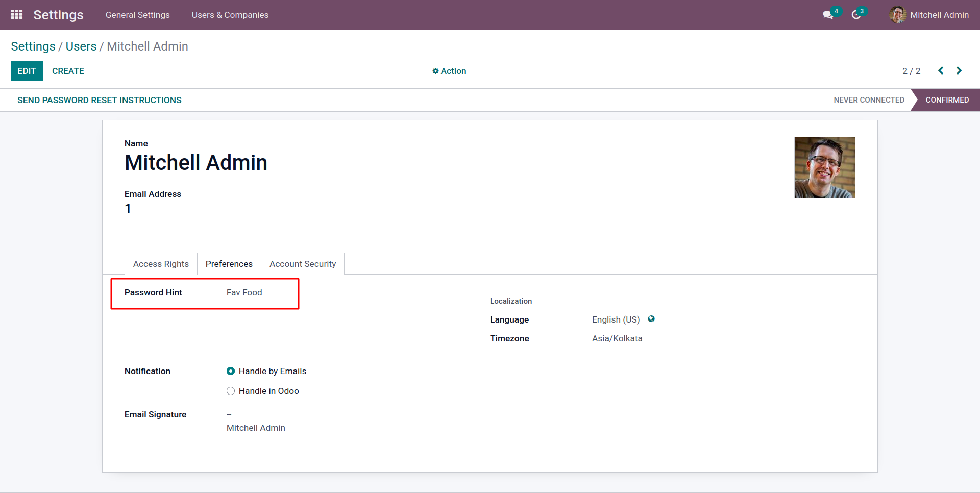Viewport: 980px width, 493px height.
Task: Click Send Password Reset Instructions
Action: click(100, 100)
